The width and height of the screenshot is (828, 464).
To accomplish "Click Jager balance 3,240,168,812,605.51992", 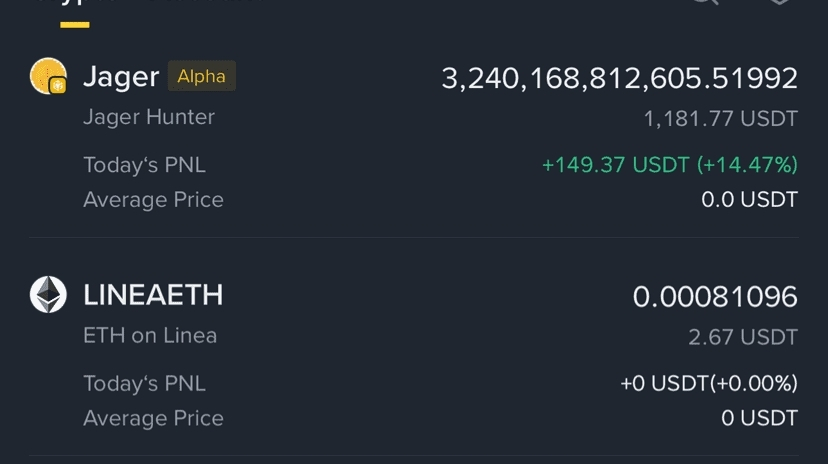I will (x=619, y=78).
